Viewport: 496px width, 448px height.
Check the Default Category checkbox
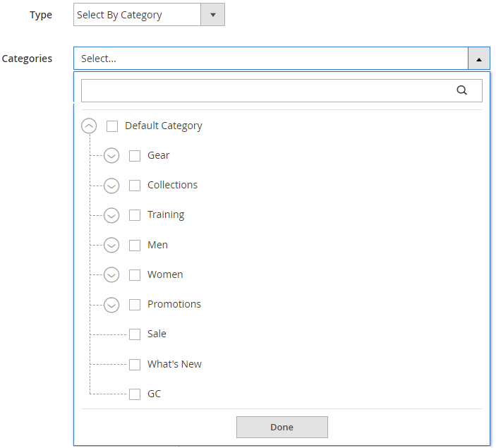pyautogui.click(x=112, y=126)
